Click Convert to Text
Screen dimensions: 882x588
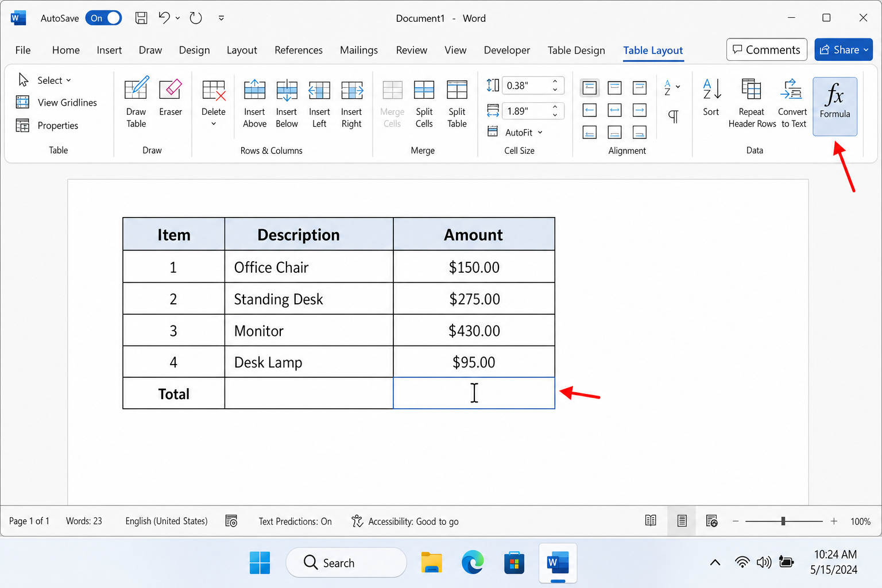[793, 103]
